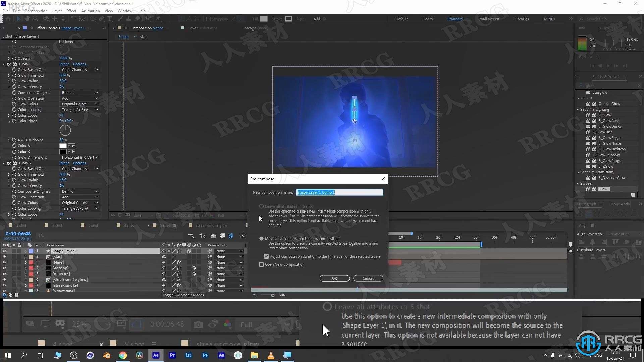The width and height of the screenshot is (644, 362).
Task: Check Open New Composition
Action: tap(261, 264)
